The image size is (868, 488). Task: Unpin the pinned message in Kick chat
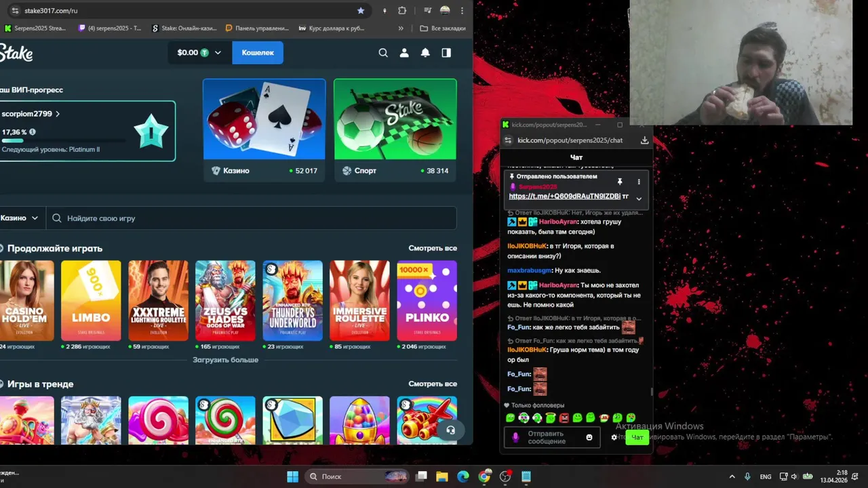point(619,182)
